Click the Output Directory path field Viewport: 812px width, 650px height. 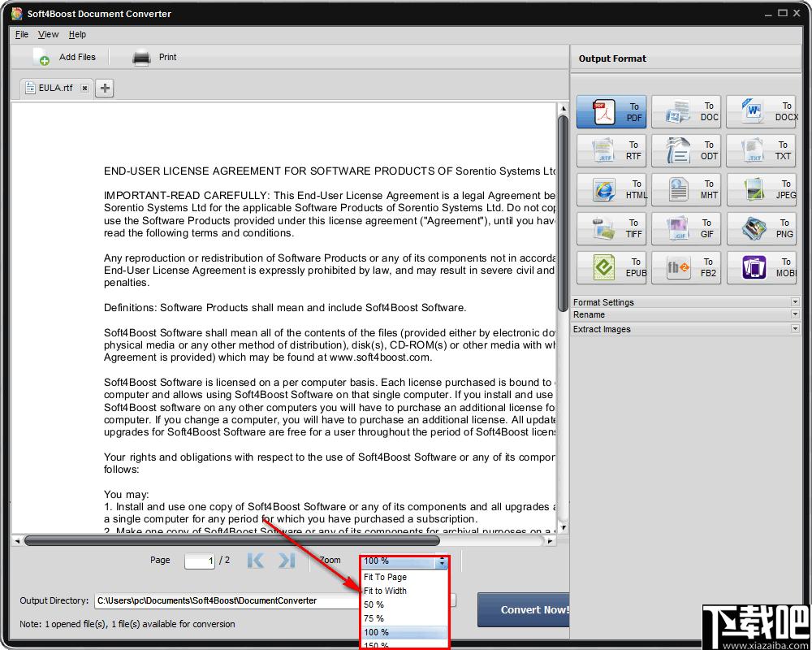click(228, 600)
